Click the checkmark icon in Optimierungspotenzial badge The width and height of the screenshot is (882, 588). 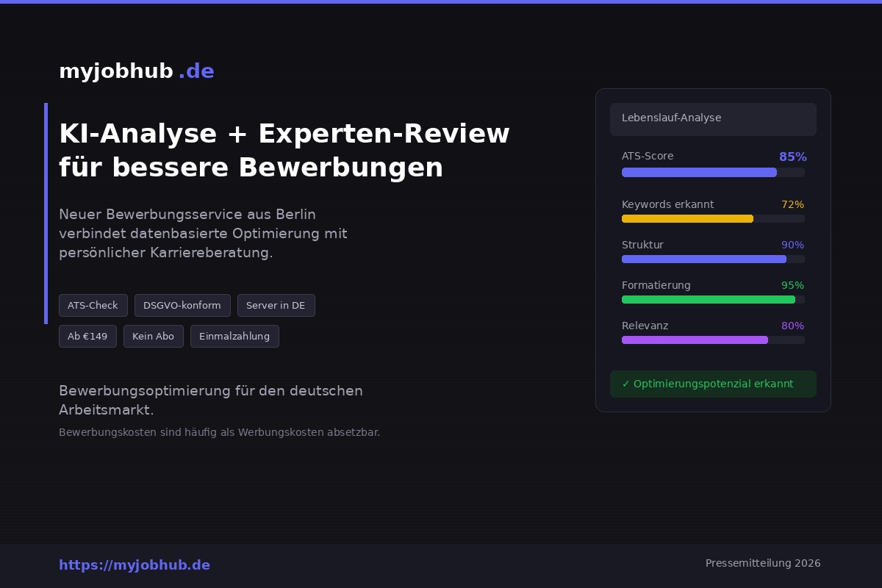coord(627,384)
